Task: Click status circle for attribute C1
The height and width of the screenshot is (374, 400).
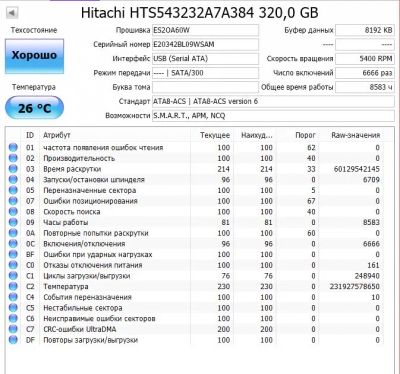Action: [13, 276]
